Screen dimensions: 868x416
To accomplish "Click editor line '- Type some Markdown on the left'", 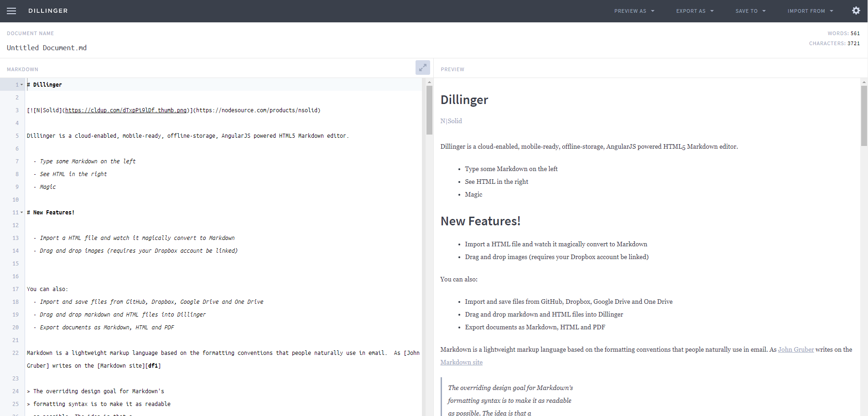I will coord(84,161).
